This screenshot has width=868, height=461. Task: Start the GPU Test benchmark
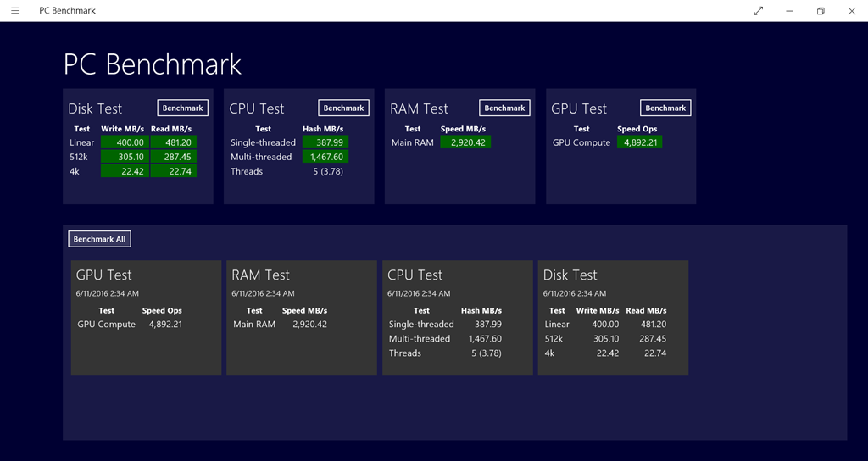point(665,108)
